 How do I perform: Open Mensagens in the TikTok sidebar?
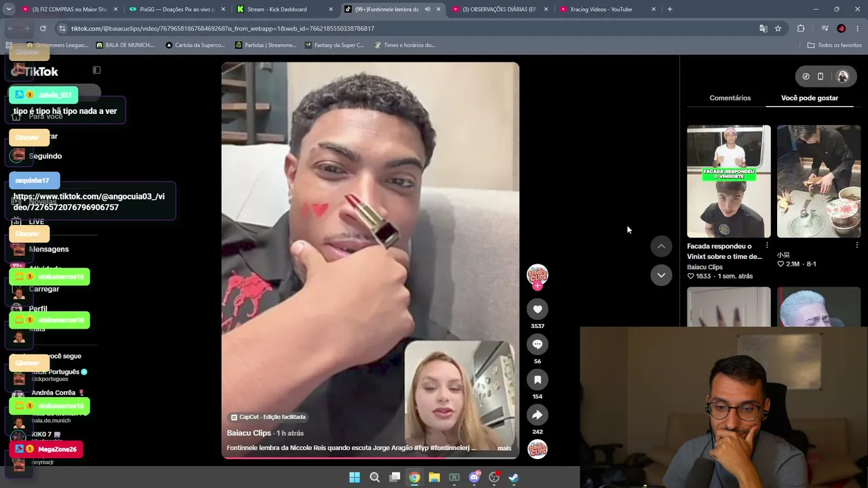click(x=48, y=249)
